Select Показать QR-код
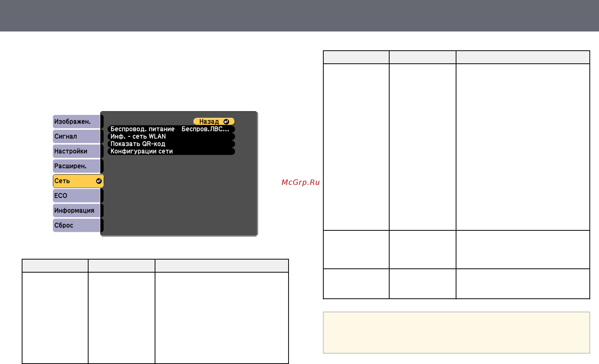This screenshot has width=599, height=364. pyautogui.click(x=171, y=144)
